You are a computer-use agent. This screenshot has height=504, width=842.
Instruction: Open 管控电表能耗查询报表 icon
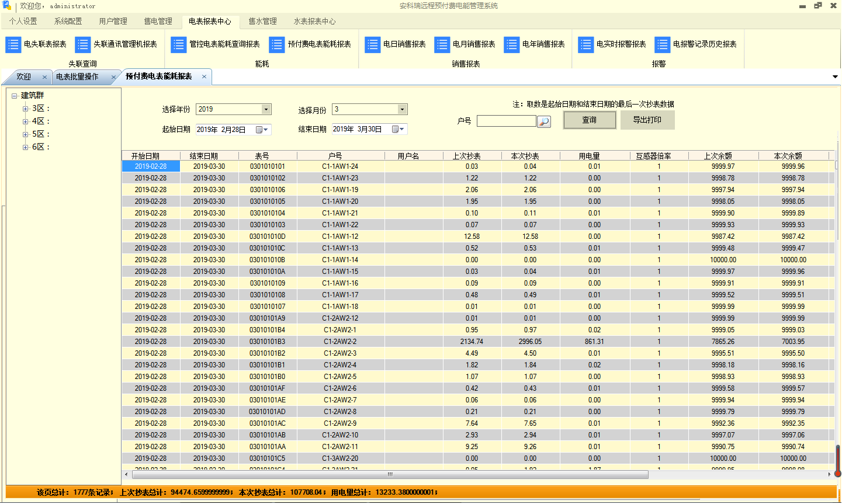tap(179, 44)
